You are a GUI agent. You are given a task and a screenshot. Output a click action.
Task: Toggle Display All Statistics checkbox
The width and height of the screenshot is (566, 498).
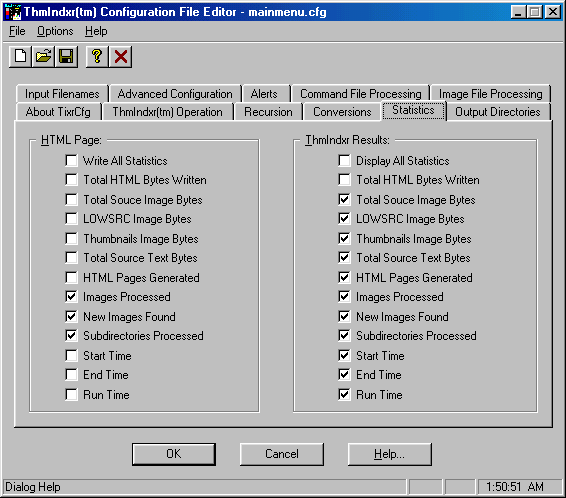(344, 160)
